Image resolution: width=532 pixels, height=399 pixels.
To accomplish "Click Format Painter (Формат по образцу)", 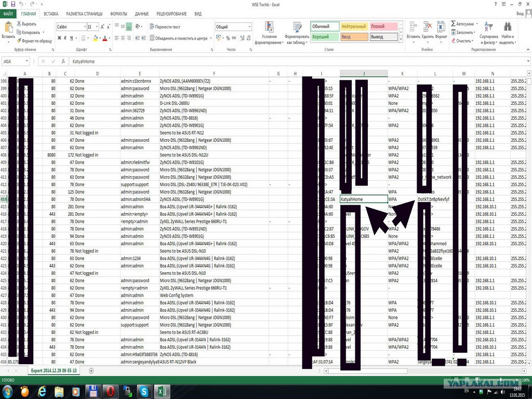I will tap(34, 41).
